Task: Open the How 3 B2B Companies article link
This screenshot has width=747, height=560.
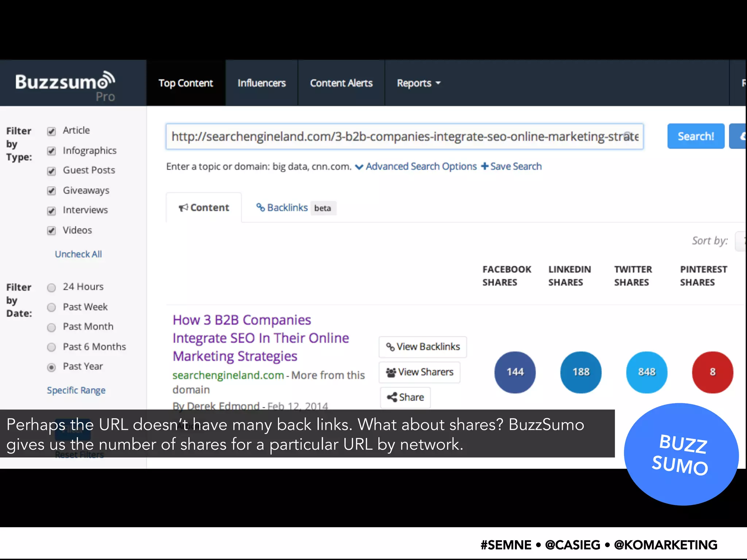Action: (260, 338)
